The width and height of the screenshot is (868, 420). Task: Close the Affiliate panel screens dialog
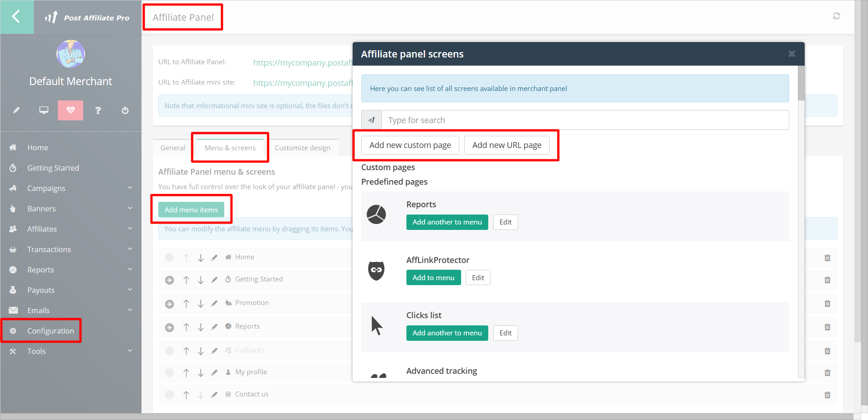[x=792, y=54]
